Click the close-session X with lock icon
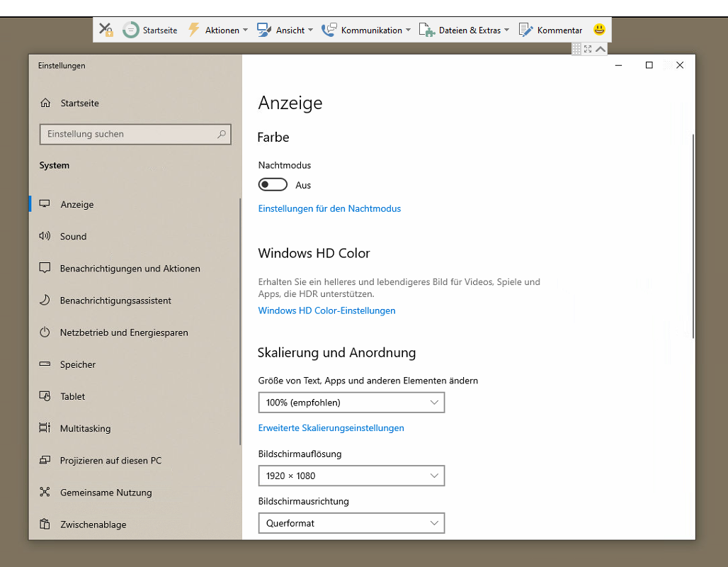728x567 pixels. click(106, 30)
